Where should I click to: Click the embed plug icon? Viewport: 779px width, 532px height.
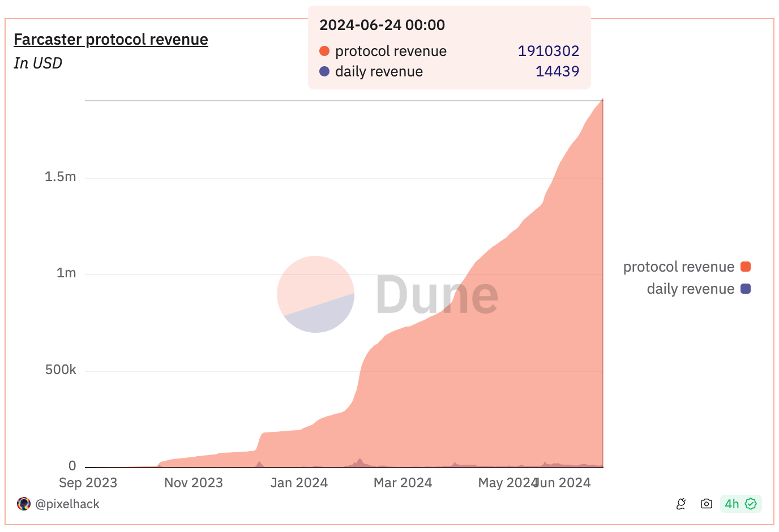[680, 503]
